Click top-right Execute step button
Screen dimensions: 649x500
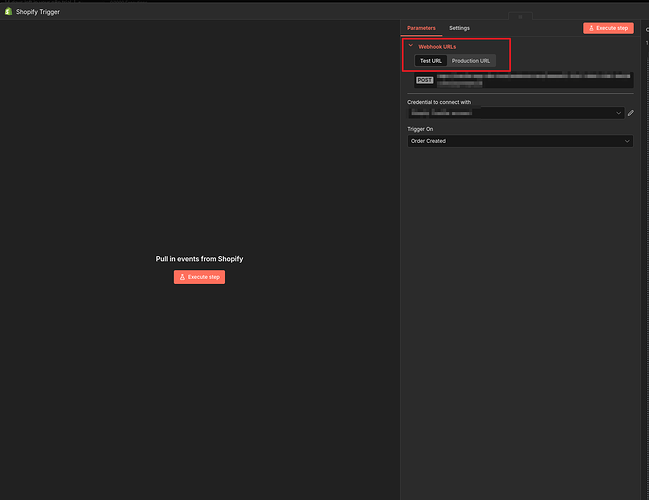click(x=608, y=28)
